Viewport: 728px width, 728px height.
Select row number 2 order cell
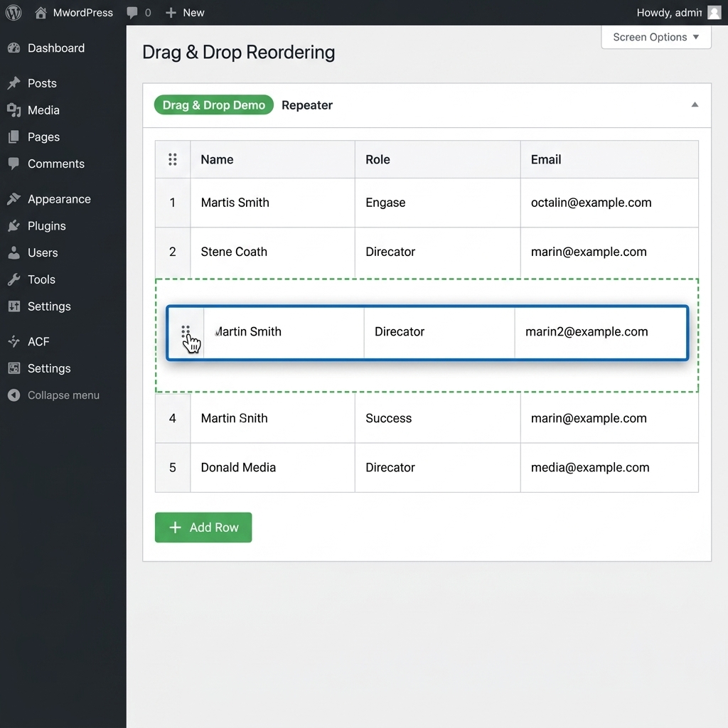[x=173, y=252]
